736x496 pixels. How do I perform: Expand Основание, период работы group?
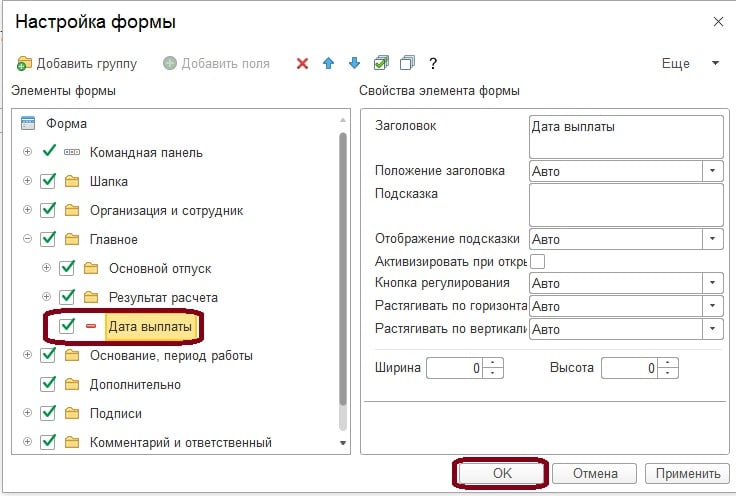pyautogui.click(x=28, y=355)
